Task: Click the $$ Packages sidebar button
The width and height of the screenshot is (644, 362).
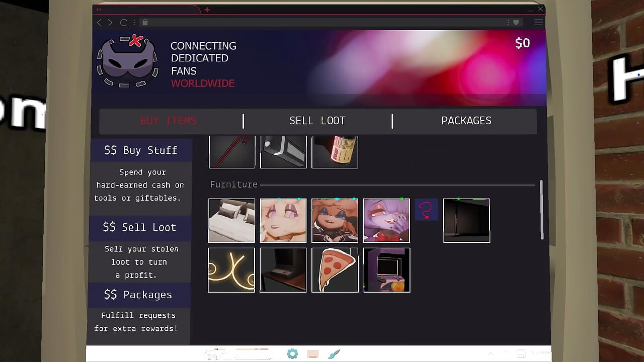Action: coord(138,295)
